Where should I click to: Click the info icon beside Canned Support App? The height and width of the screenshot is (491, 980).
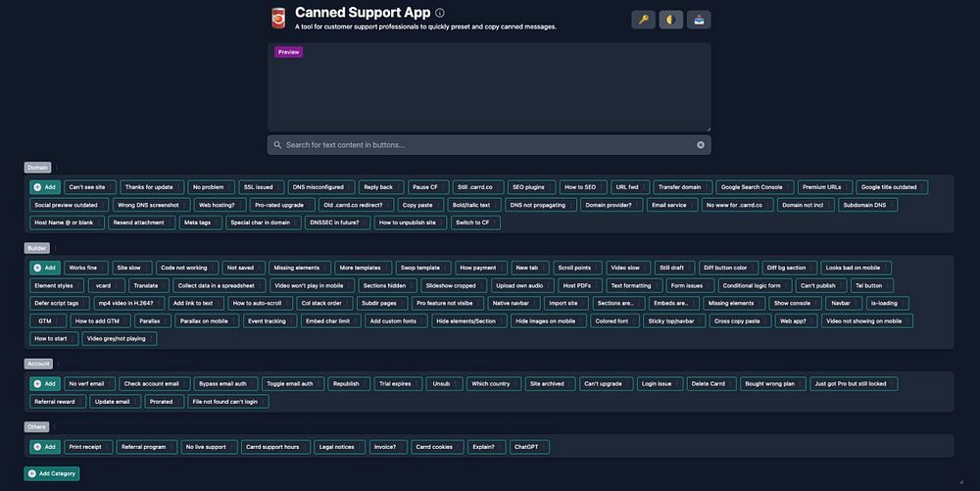[440, 13]
